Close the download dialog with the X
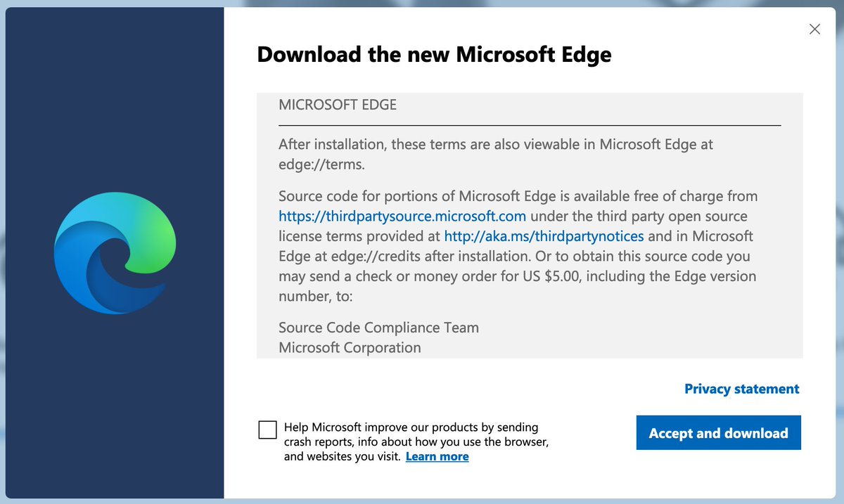 814,29
